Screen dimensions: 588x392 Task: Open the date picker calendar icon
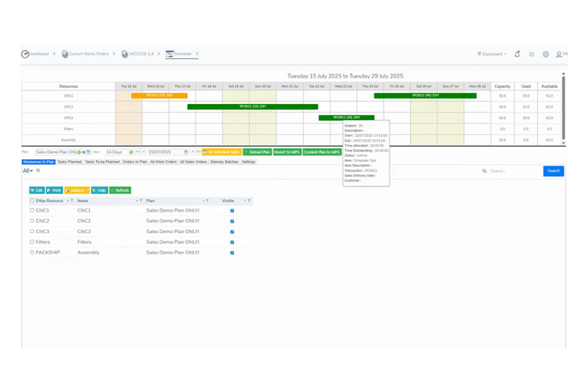tap(186, 152)
